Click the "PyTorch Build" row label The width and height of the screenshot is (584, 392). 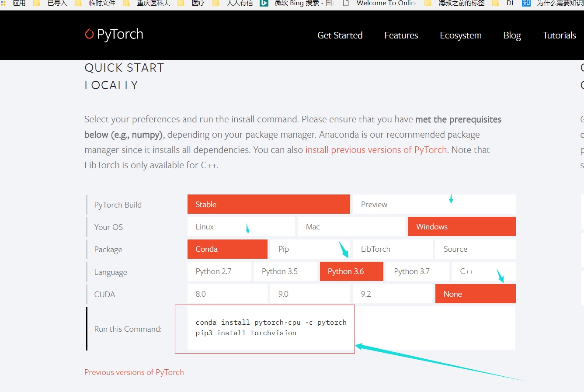[x=118, y=205]
